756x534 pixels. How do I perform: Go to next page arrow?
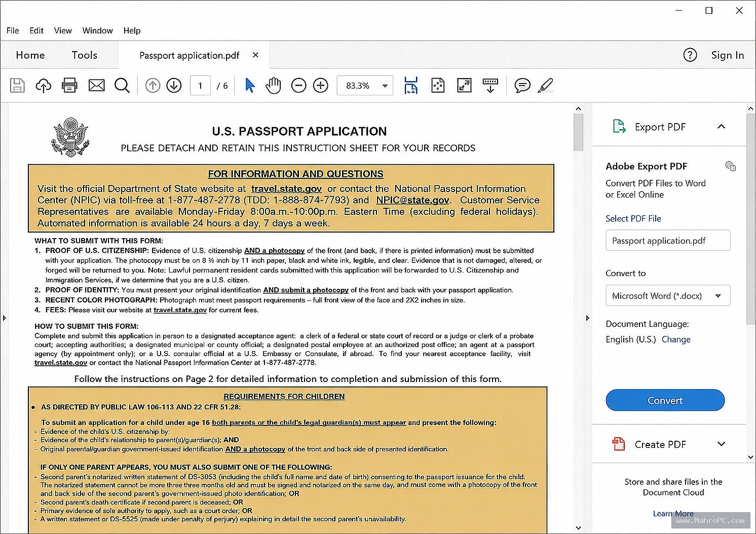[x=174, y=86]
